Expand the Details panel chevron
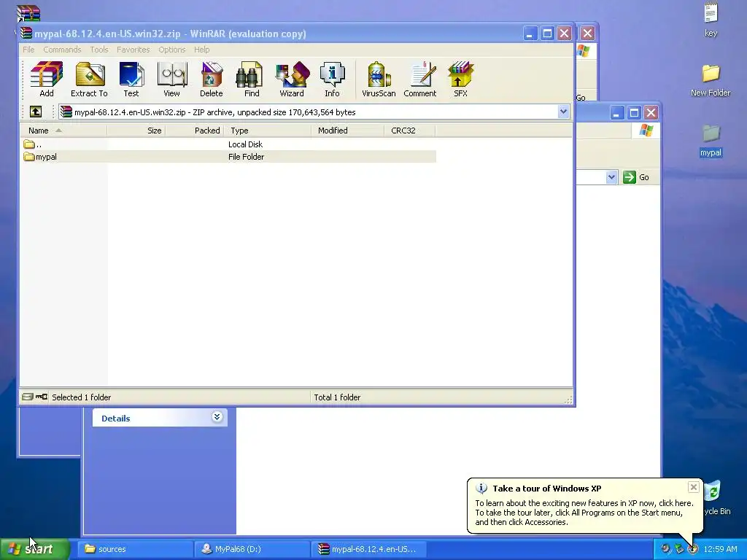 (x=217, y=417)
